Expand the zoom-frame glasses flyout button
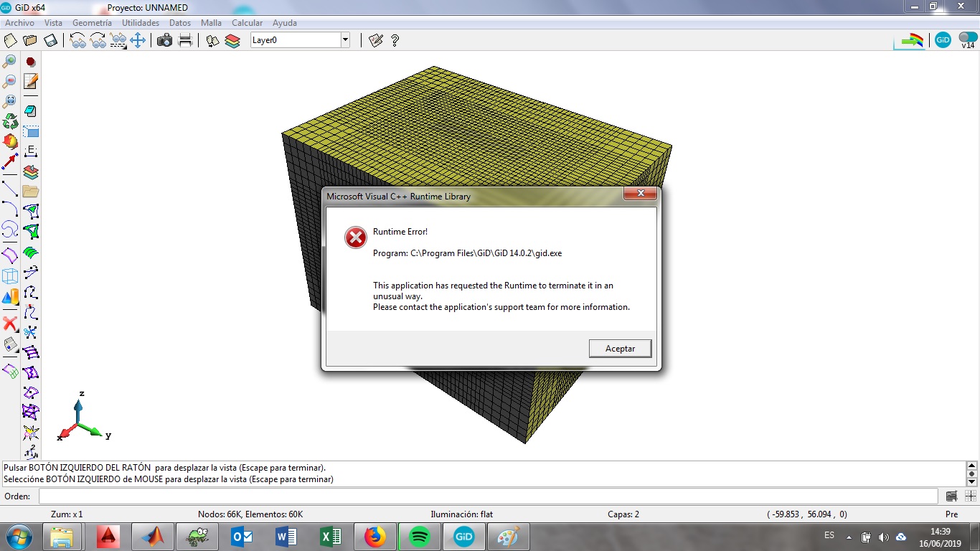This screenshot has height=551, width=980. pos(118,40)
